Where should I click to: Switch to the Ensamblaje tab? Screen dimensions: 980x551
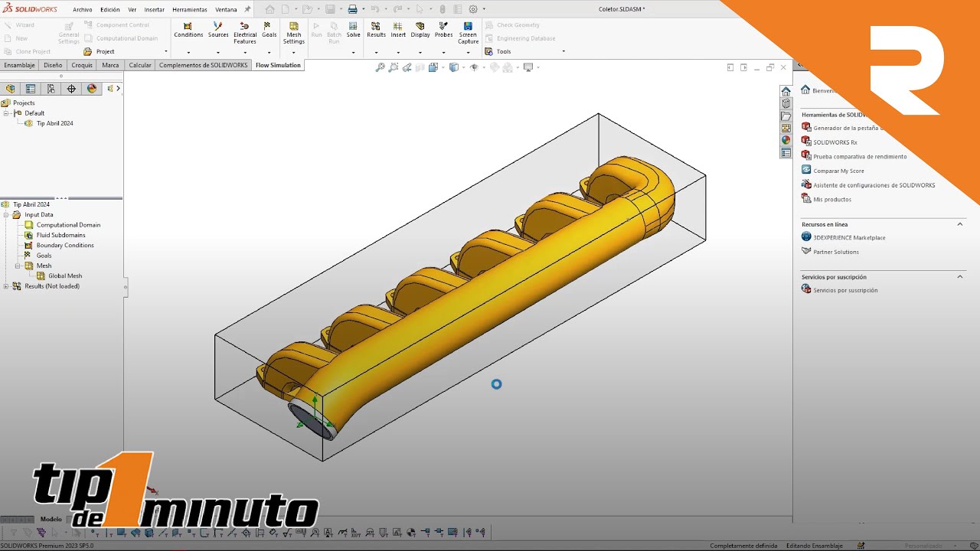19,65
